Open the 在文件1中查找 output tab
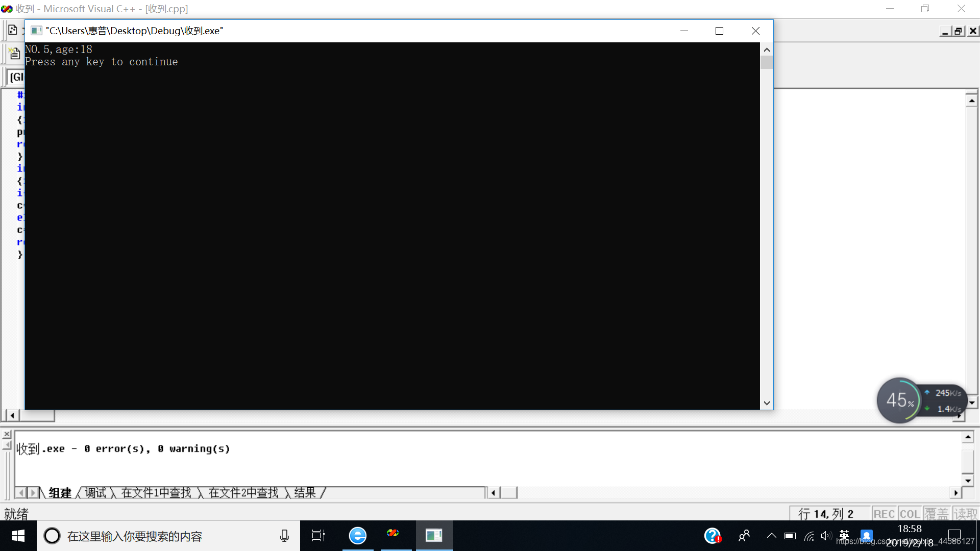This screenshot has width=980, height=551. tap(156, 493)
